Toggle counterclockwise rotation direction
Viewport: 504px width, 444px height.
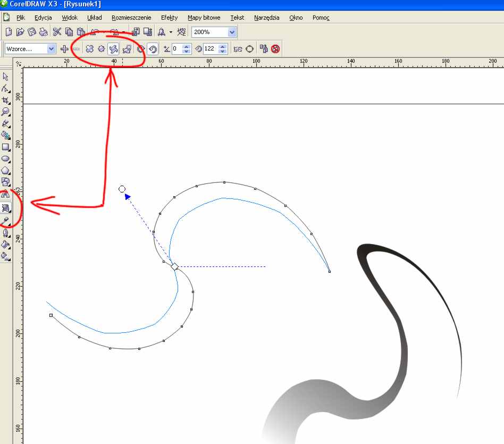click(153, 49)
